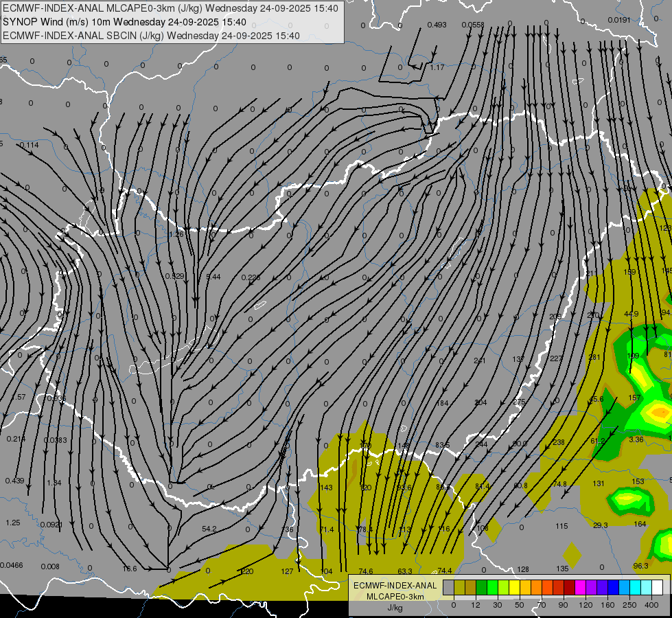Screen dimensions: 672x618
Task: Click the legend tick label 12
Action: [x=475, y=605]
